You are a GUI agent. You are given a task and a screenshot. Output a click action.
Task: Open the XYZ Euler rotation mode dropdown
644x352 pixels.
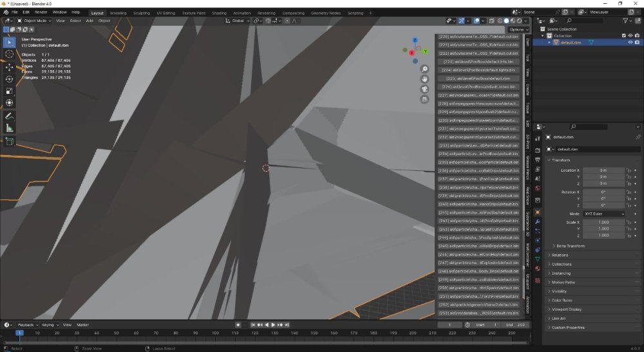pos(604,214)
